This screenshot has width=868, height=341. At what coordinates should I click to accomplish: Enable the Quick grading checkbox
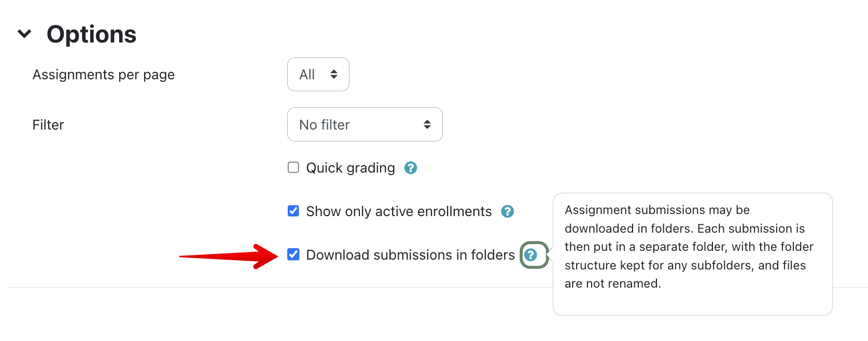[x=293, y=167]
